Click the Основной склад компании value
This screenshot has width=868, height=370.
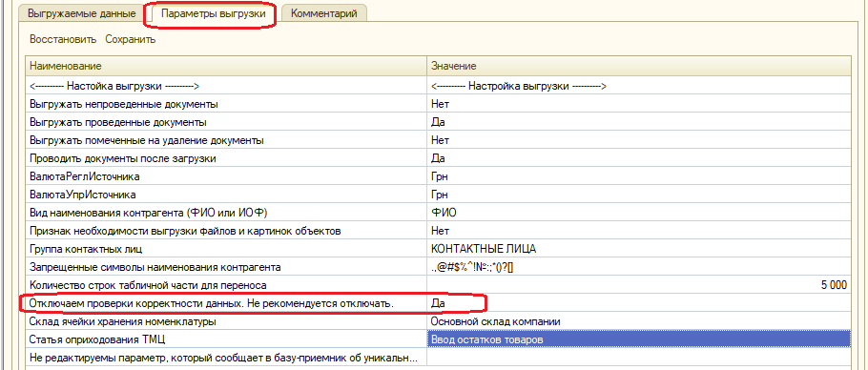639,321
